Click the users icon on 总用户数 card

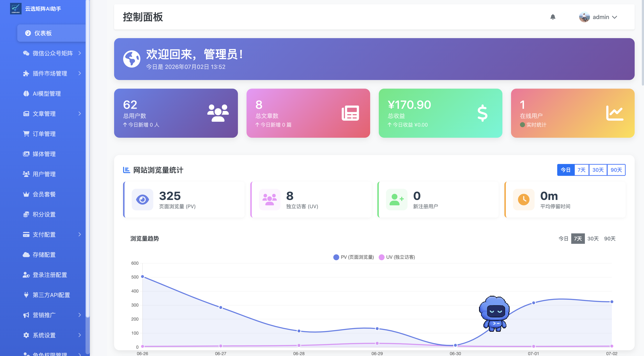[x=218, y=113]
